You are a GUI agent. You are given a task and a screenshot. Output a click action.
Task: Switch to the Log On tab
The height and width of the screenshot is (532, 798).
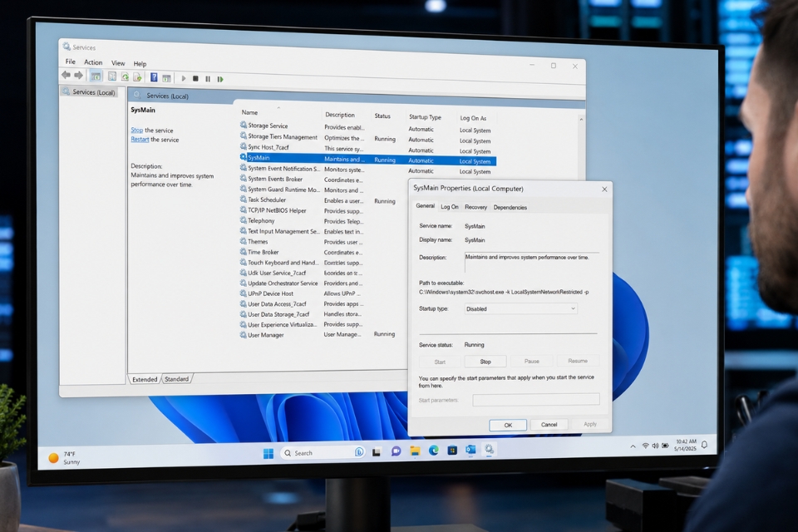[x=450, y=207]
